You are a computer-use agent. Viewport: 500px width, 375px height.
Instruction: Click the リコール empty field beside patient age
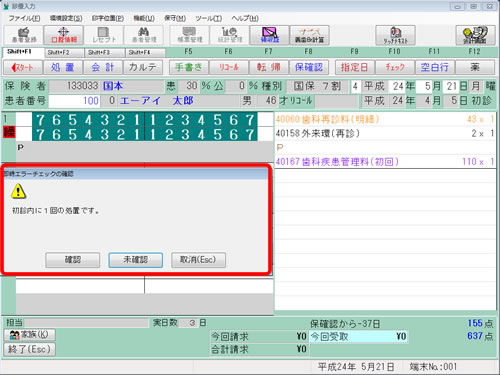click(336, 101)
